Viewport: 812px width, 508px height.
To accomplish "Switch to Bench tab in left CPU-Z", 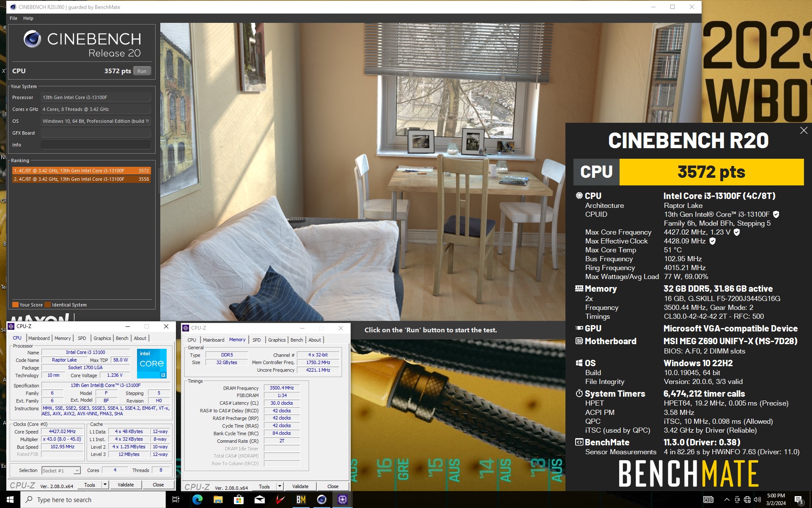I will (122, 338).
